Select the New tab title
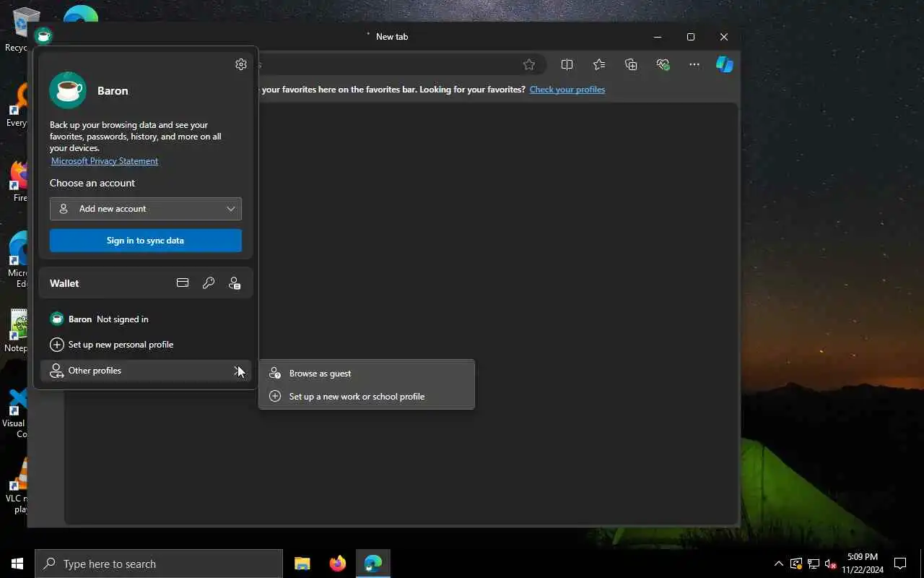 392,37
